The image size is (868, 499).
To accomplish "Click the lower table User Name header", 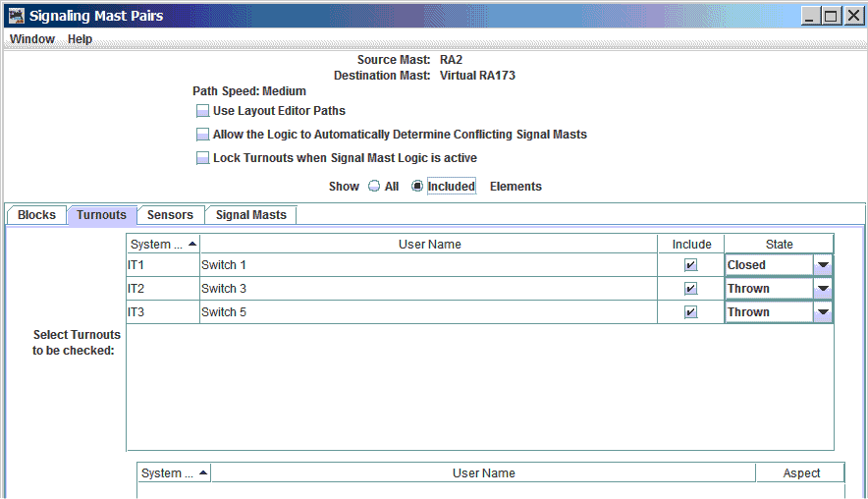I will (483, 473).
